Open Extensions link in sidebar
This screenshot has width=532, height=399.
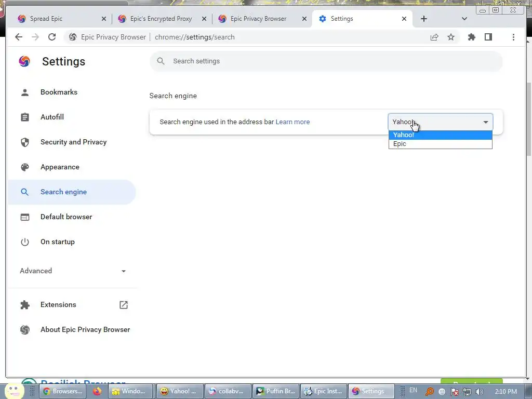click(58, 304)
